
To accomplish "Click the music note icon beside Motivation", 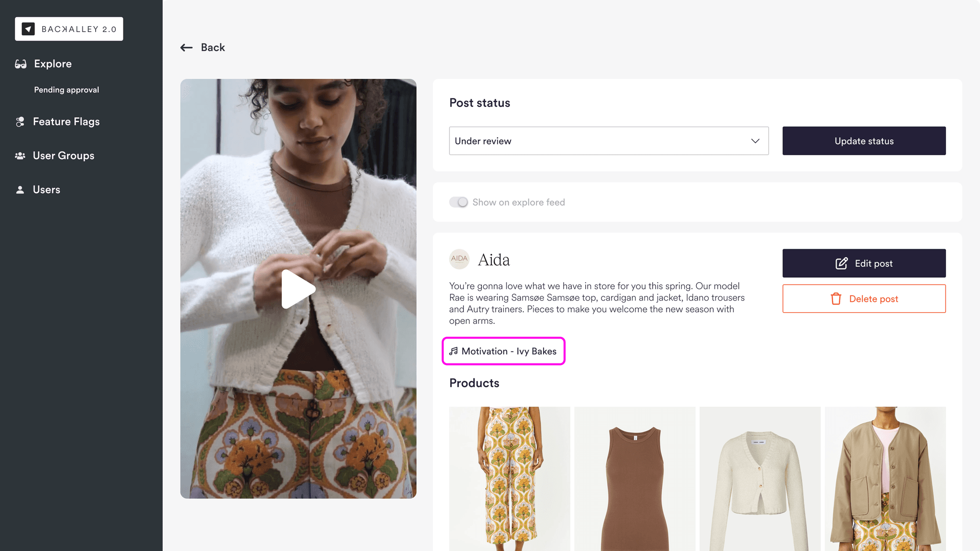I will (454, 351).
